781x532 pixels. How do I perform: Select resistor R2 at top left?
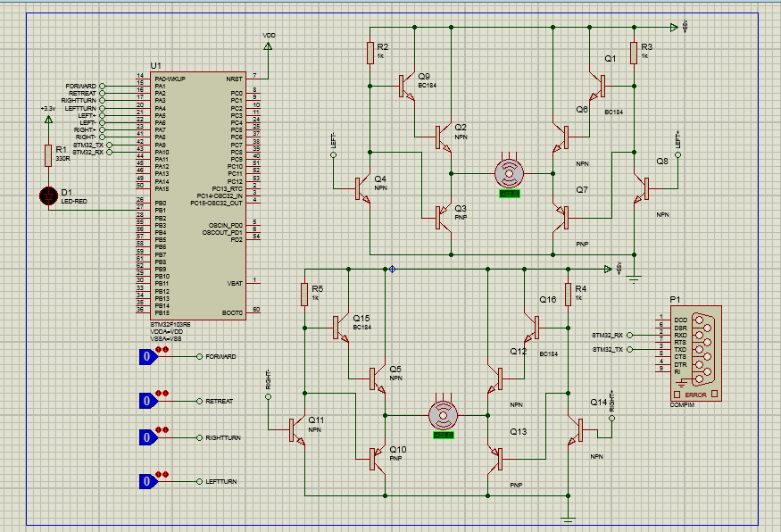coord(370,53)
